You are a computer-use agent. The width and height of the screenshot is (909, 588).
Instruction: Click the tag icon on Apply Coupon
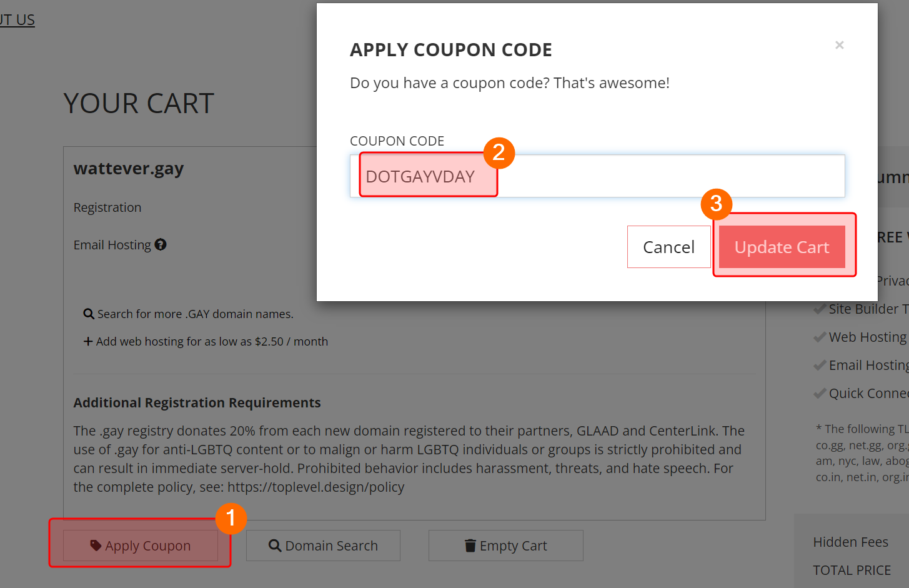96,546
